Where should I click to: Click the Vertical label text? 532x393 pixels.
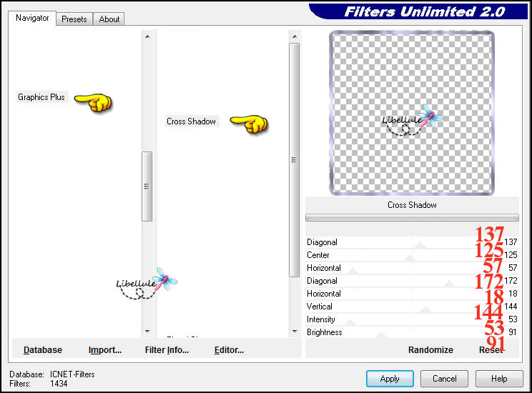(x=319, y=307)
